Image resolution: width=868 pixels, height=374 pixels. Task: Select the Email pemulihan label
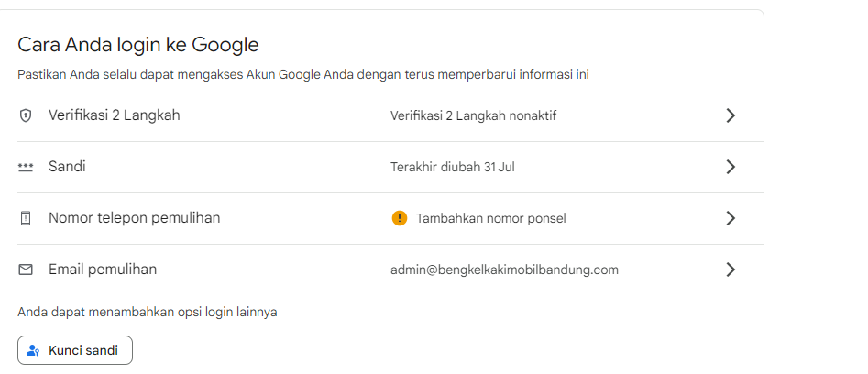(x=103, y=269)
